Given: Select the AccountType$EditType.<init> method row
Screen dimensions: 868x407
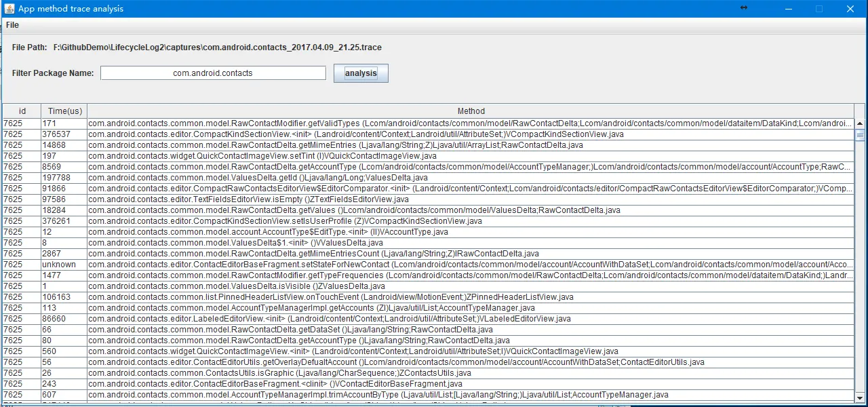Looking at the screenshot, I should 471,232.
